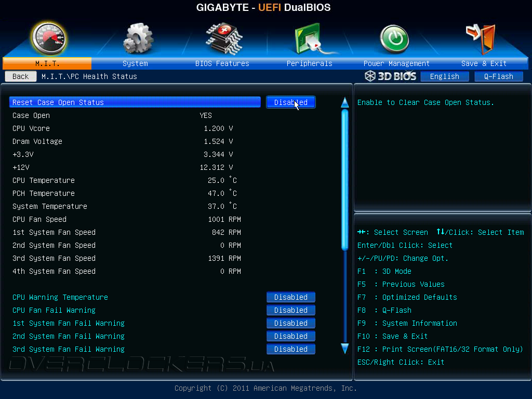Click the scroll down arrow

pyautogui.click(x=345, y=349)
